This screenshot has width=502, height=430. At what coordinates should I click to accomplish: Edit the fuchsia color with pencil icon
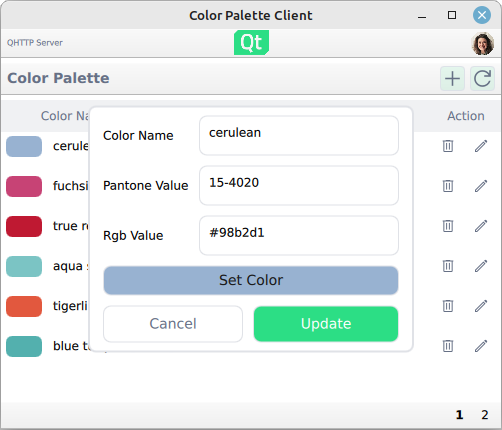coord(481,186)
